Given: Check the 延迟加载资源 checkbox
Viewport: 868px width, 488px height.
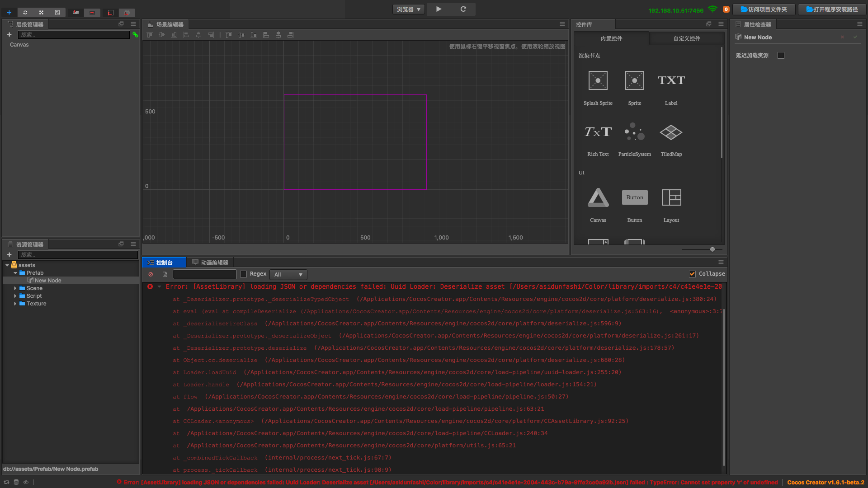Looking at the screenshot, I should click(781, 56).
